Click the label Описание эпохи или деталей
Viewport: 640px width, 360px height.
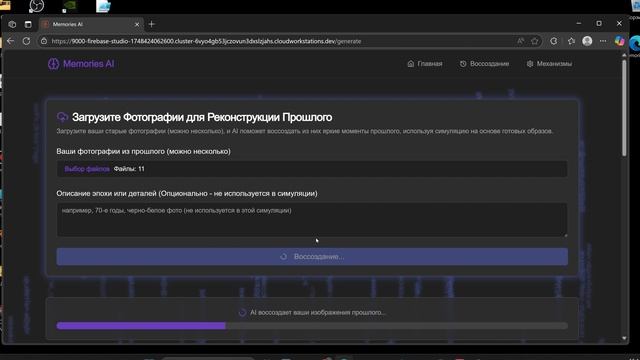pos(187,193)
